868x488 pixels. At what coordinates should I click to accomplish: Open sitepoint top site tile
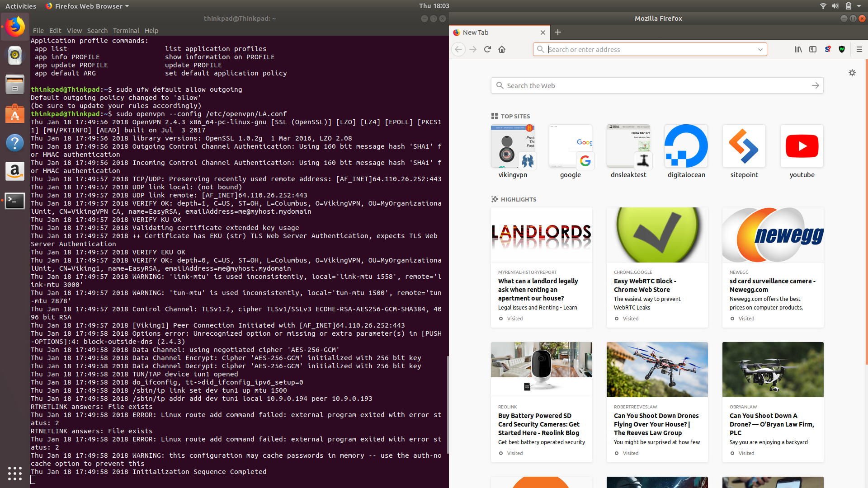pos(744,151)
